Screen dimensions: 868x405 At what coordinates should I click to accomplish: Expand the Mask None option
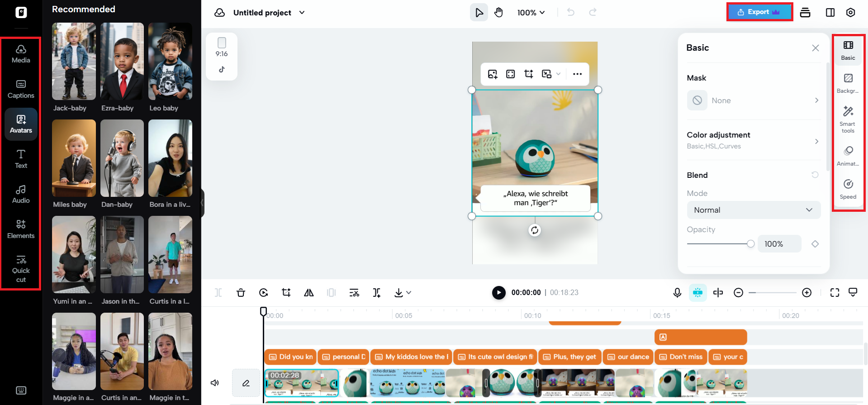pos(754,100)
